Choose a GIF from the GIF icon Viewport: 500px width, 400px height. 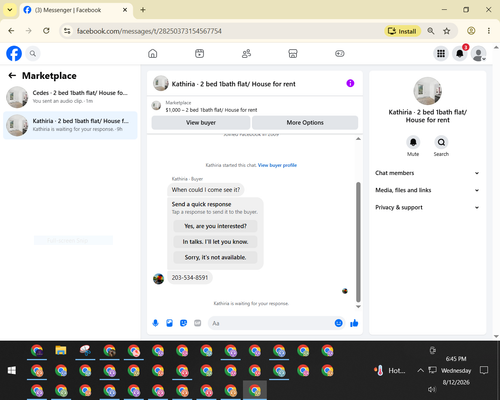pos(198,323)
